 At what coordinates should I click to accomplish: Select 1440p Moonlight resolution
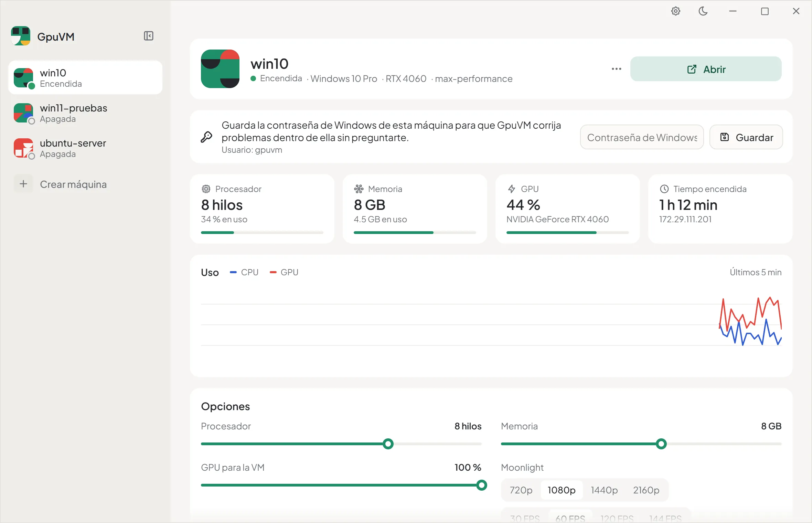604,490
